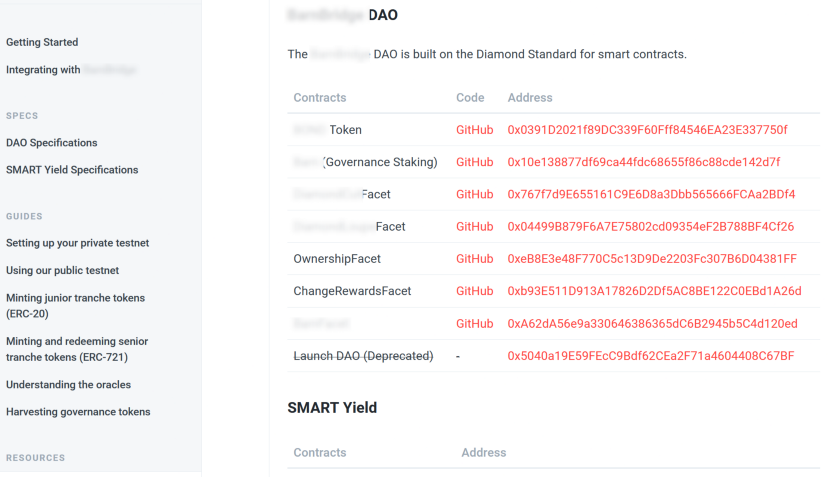Open ChangeRewardsFacet address 0xb93E511D...
The height and width of the screenshot is (477, 828).
click(654, 291)
